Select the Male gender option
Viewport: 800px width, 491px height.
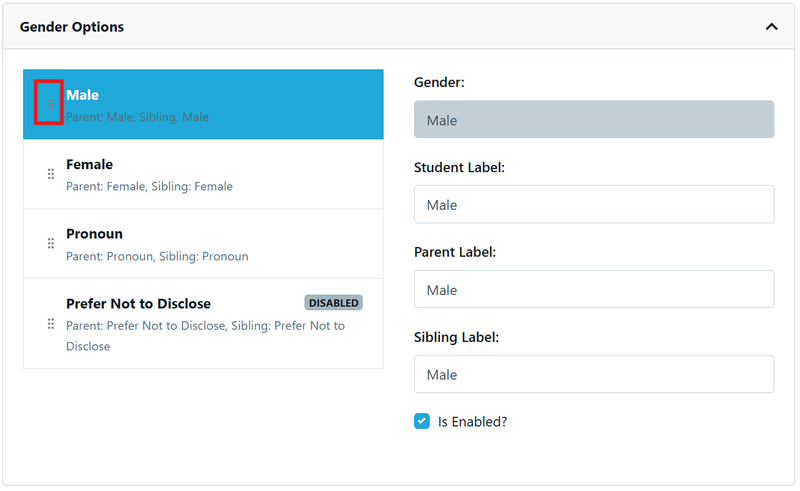pyautogui.click(x=203, y=104)
